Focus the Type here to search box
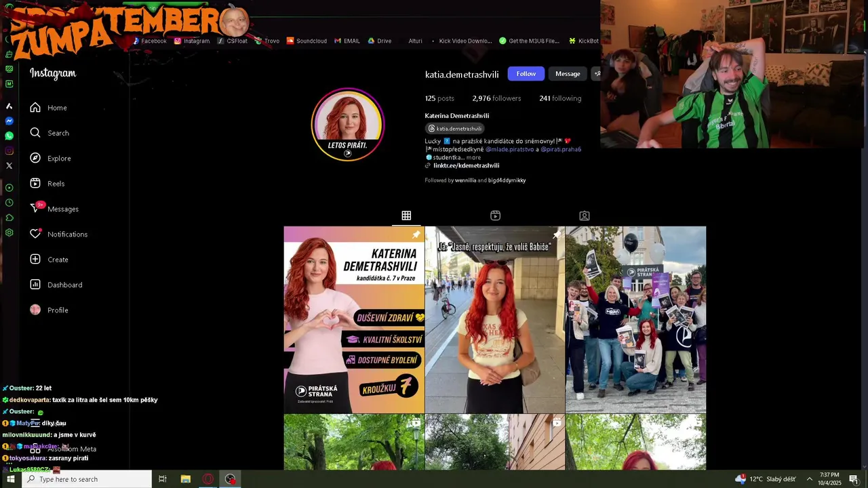The width and height of the screenshot is (868, 488). (x=86, y=479)
